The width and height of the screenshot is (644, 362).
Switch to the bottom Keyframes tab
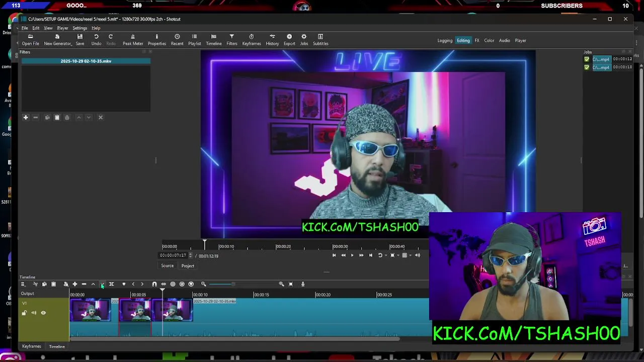[31, 346]
